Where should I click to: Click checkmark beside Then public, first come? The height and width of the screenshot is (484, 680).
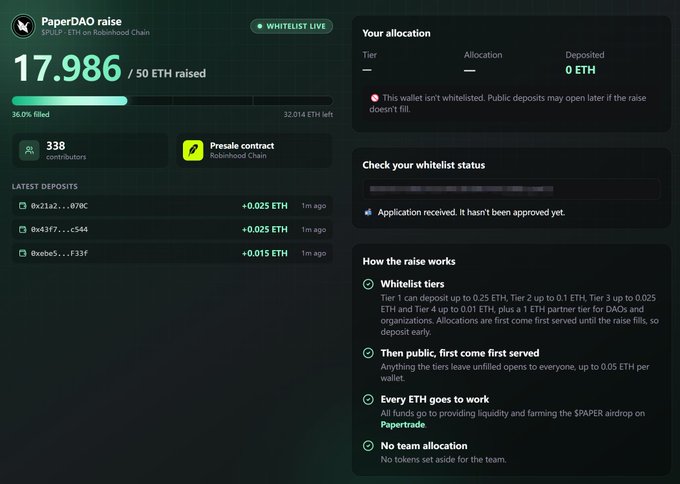pyautogui.click(x=368, y=353)
